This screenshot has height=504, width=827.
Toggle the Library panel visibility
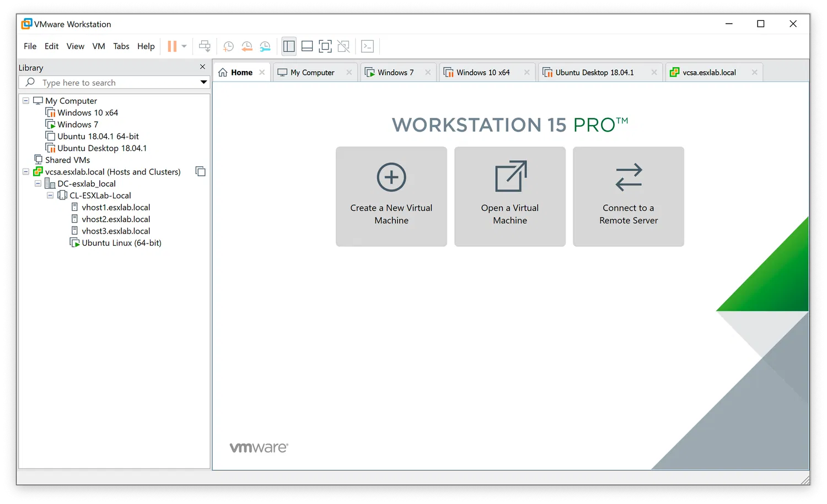288,46
